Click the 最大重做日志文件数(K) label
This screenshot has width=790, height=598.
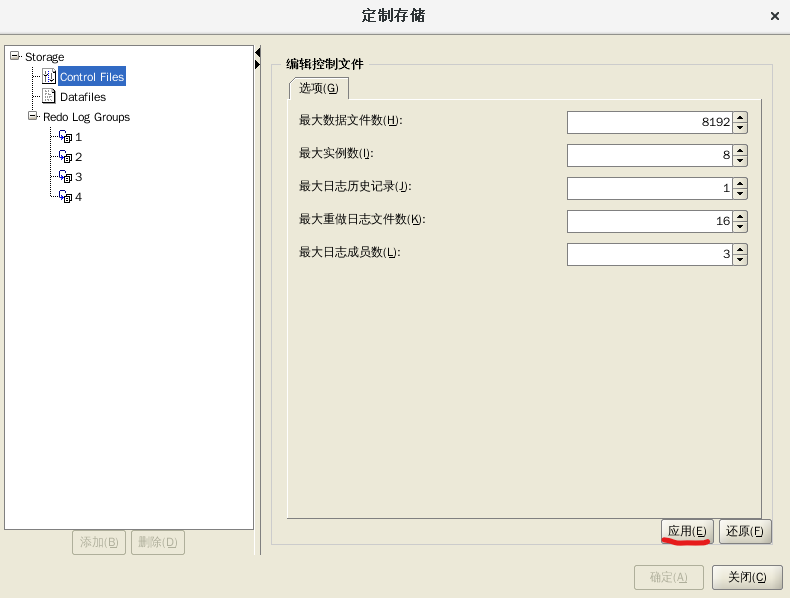pos(362,219)
